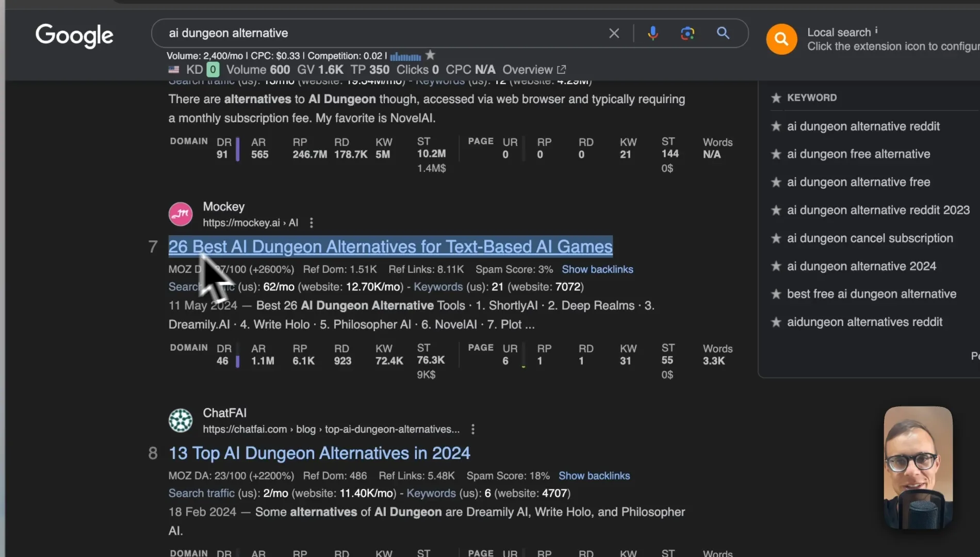Star the 'ai dungeon alternative 2024' keyword
Image resolution: width=980 pixels, height=557 pixels.
click(776, 266)
